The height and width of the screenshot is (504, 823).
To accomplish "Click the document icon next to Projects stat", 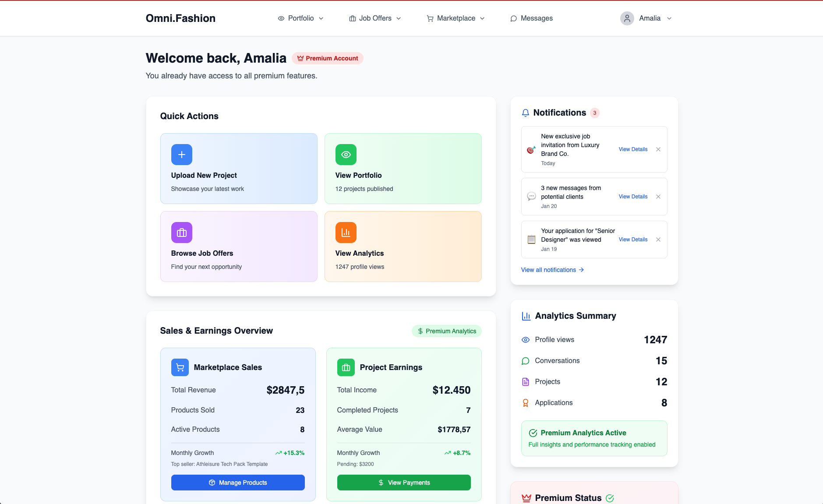I will pyautogui.click(x=526, y=382).
